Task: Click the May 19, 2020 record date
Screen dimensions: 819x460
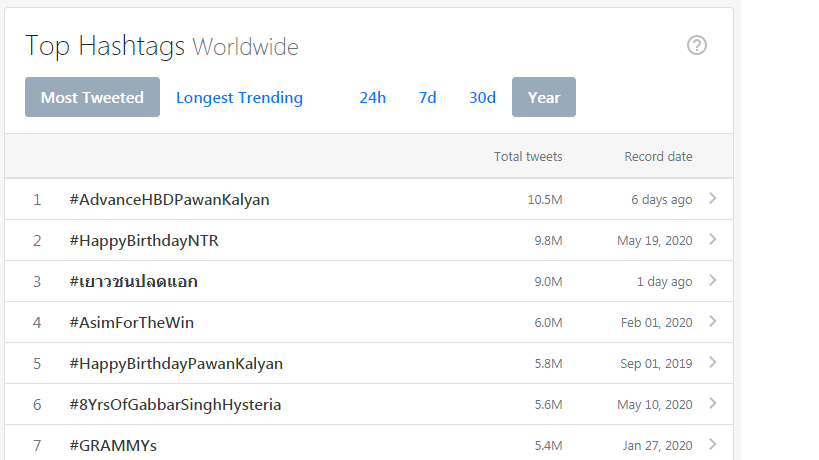Action: 654,241
